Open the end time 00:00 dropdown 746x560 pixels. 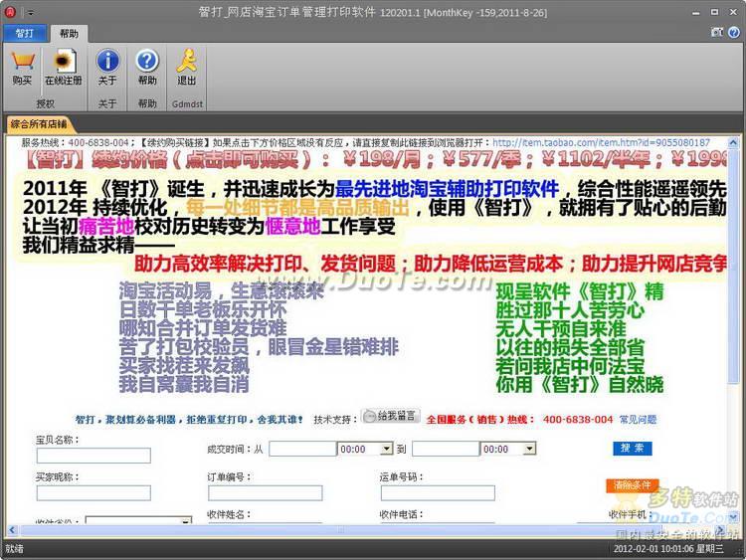click(529, 449)
